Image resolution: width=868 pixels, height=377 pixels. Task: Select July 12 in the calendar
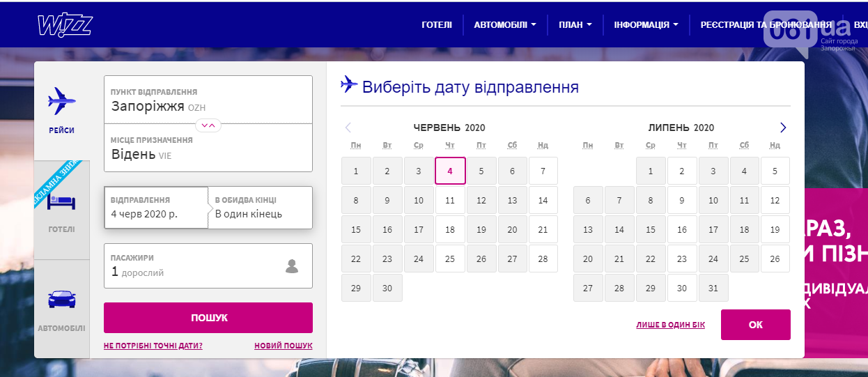[x=775, y=200]
